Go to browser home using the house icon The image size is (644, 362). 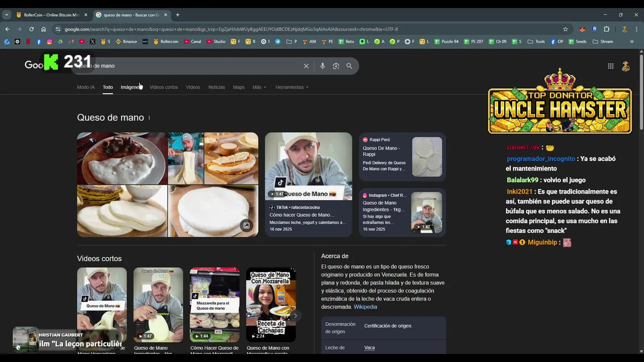[x=43, y=29]
